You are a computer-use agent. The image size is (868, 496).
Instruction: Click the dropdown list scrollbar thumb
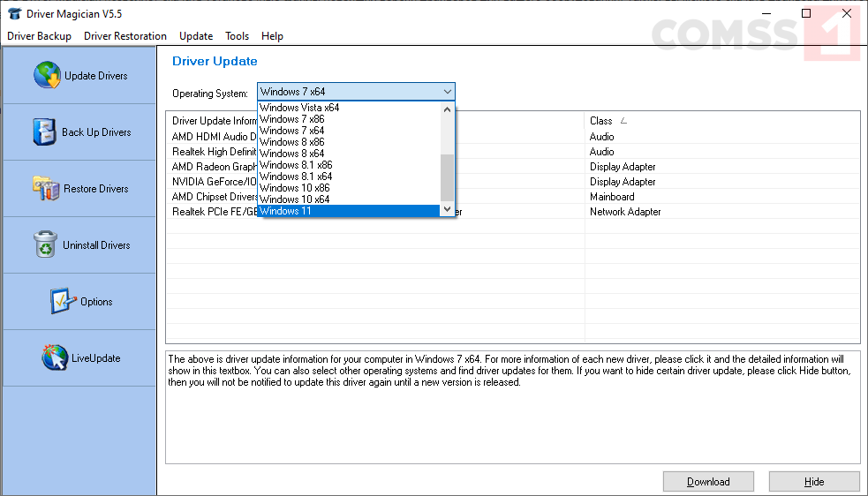(x=448, y=177)
